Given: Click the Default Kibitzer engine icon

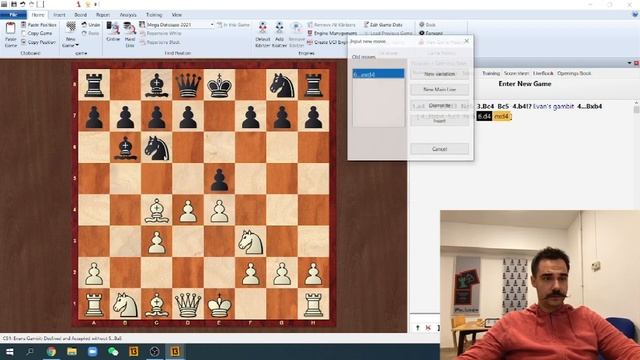Looking at the screenshot, I should (x=263, y=28).
